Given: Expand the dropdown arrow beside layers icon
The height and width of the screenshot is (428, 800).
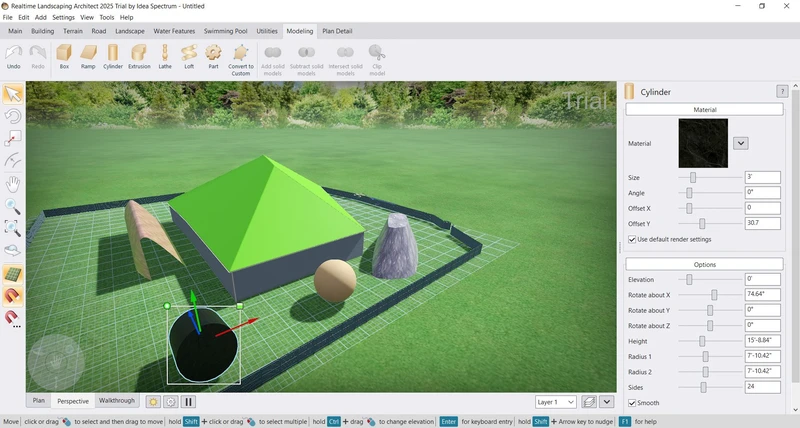Looking at the screenshot, I should [607, 401].
